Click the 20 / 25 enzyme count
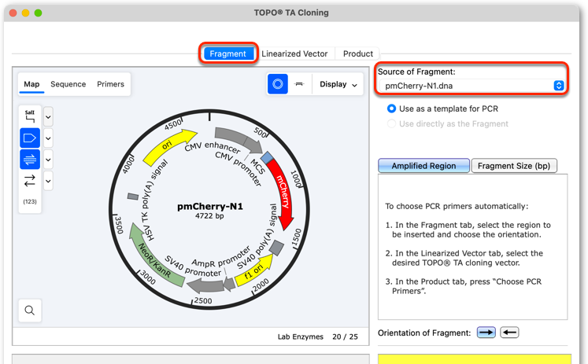The height and width of the screenshot is (364, 588). [x=345, y=336]
